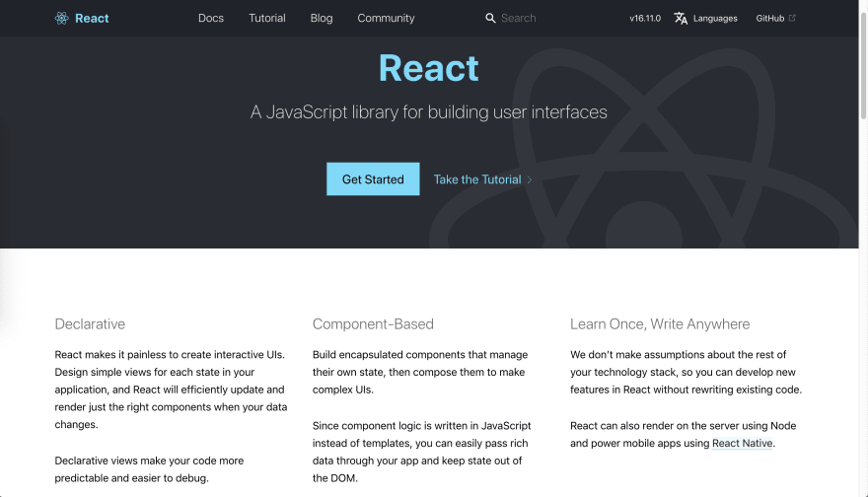
Task: Click the React atom logo icon
Action: [x=61, y=19]
